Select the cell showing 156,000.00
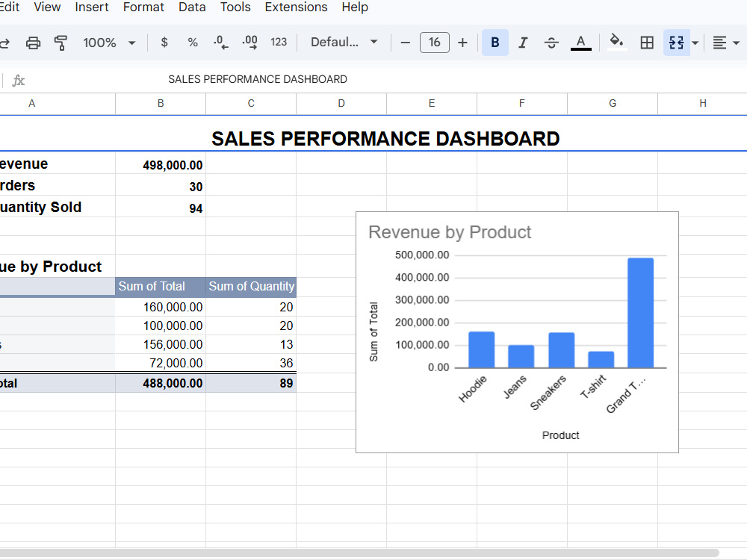This screenshot has height=560, width=747. pyautogui.click(x=161, y=344)
